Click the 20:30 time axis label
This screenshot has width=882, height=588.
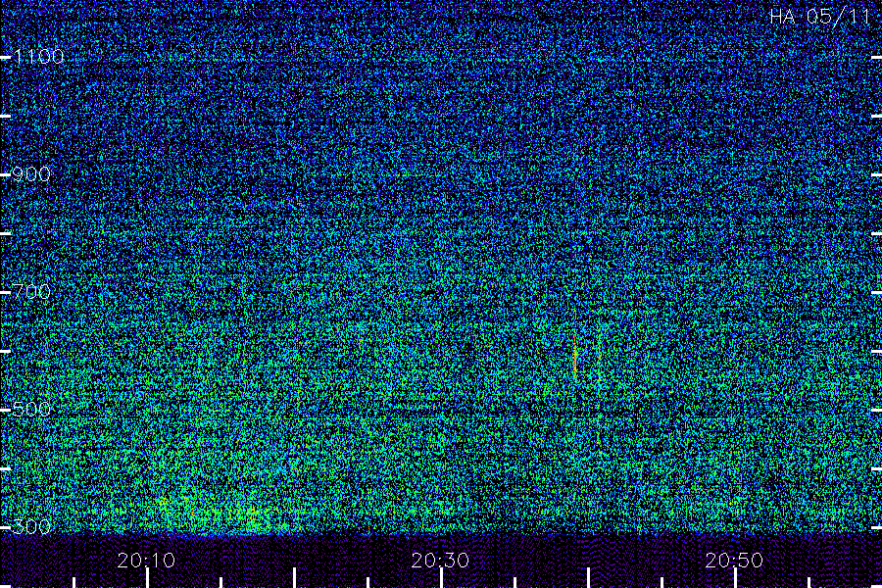pyautogui.click(x=440, y=561)
